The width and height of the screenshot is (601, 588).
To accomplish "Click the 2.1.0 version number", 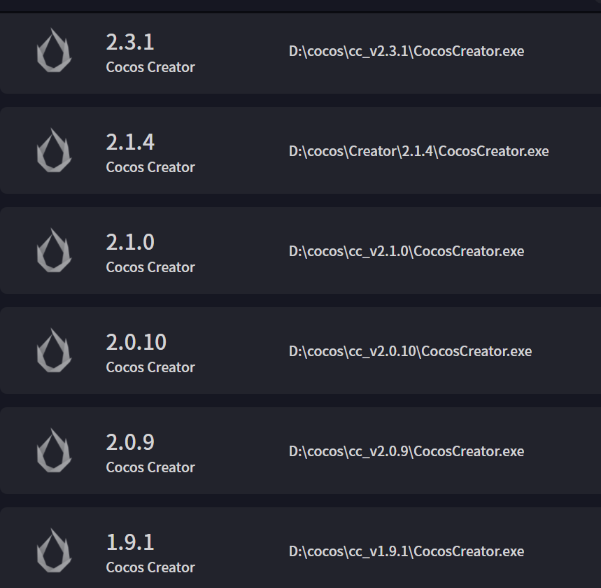I will (x=130, y=242).
